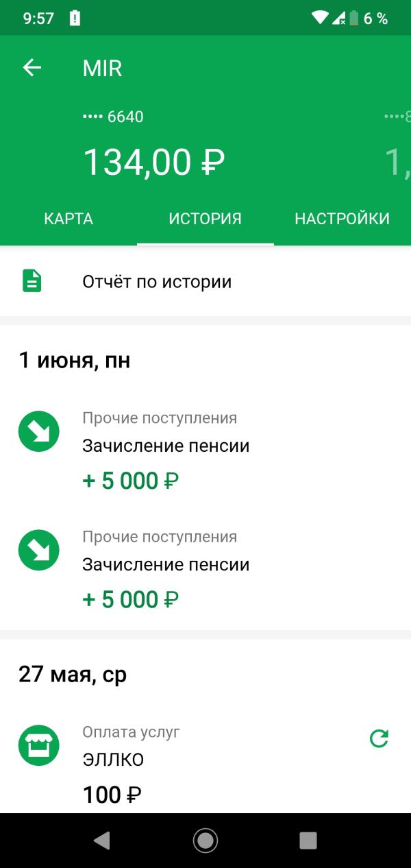The height and width of the screenshot is (868, 411).
Task: Tap the battery indicator in status bar
Action: click(x=353, y=19)
